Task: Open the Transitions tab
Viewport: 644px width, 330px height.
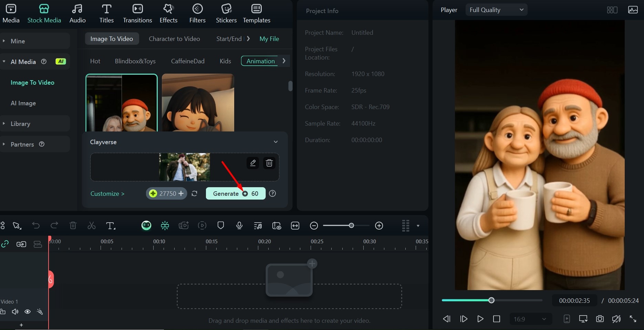Action: pyautogui.click(x=137, y=14)
